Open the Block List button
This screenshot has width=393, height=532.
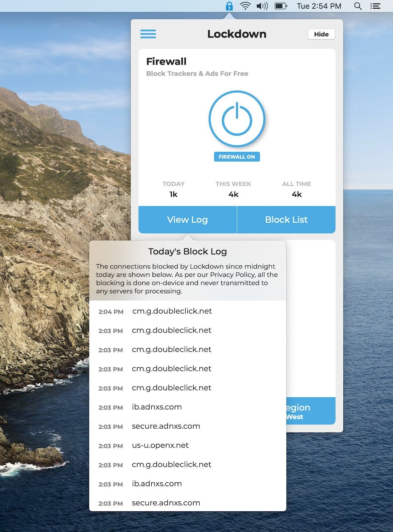[286, 220]
